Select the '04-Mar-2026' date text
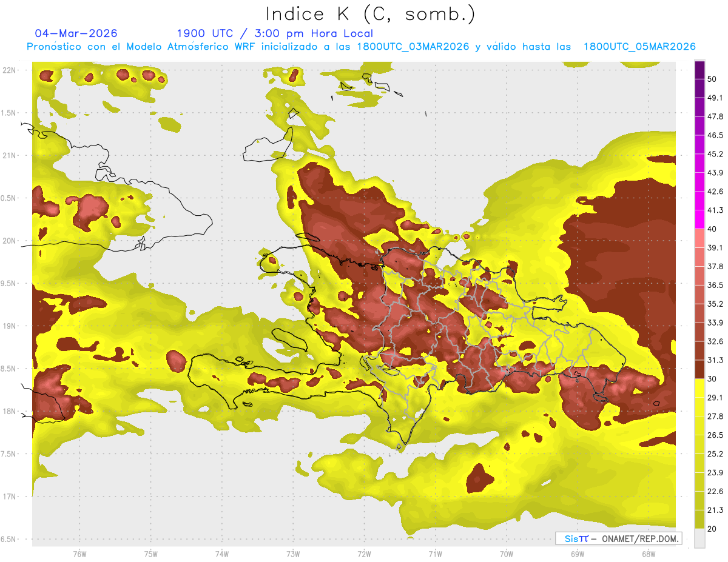Viewport: 728px width, 562px height. point(76,33)
